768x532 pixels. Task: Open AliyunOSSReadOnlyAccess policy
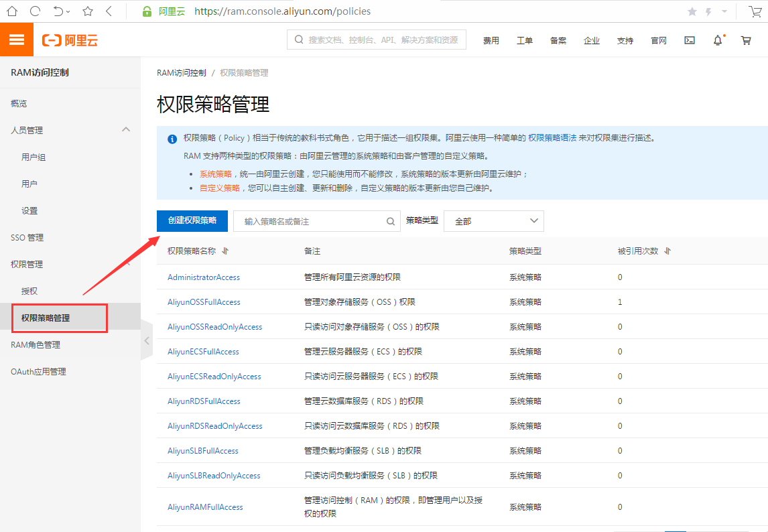click(x=214, y=327)
